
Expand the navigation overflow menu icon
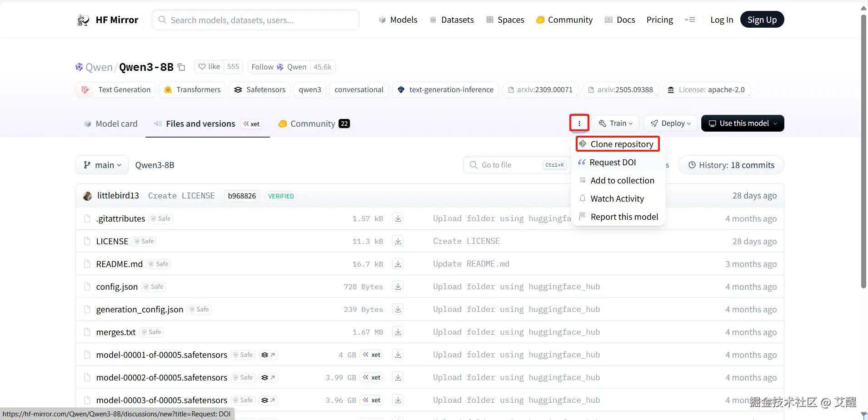[x=690, y=20]
